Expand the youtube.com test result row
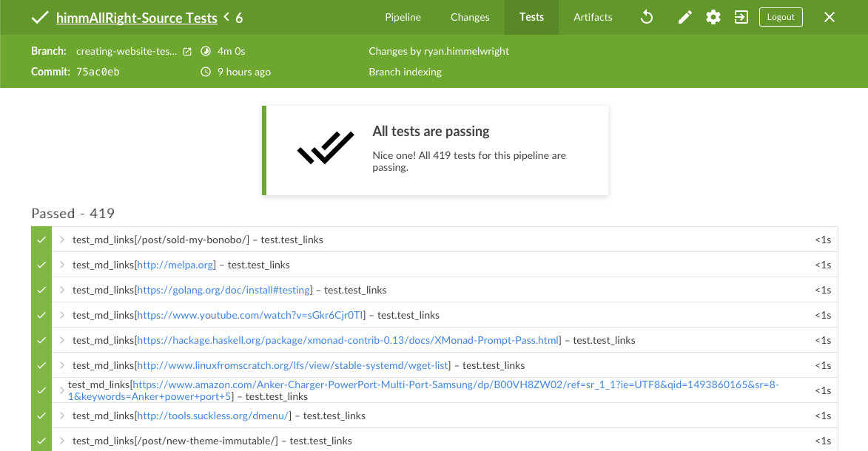Viewport: 868px width, 451px height. coord(63,315)
